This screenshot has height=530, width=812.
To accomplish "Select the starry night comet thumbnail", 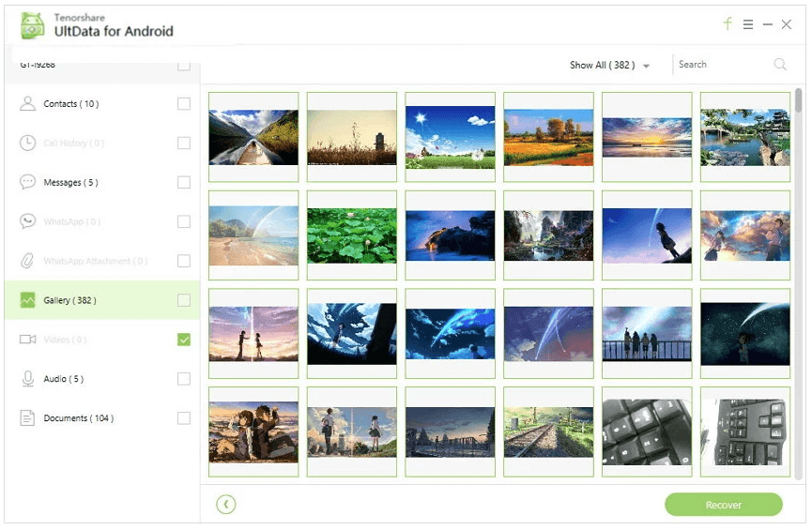I will [x=745, y=334].
